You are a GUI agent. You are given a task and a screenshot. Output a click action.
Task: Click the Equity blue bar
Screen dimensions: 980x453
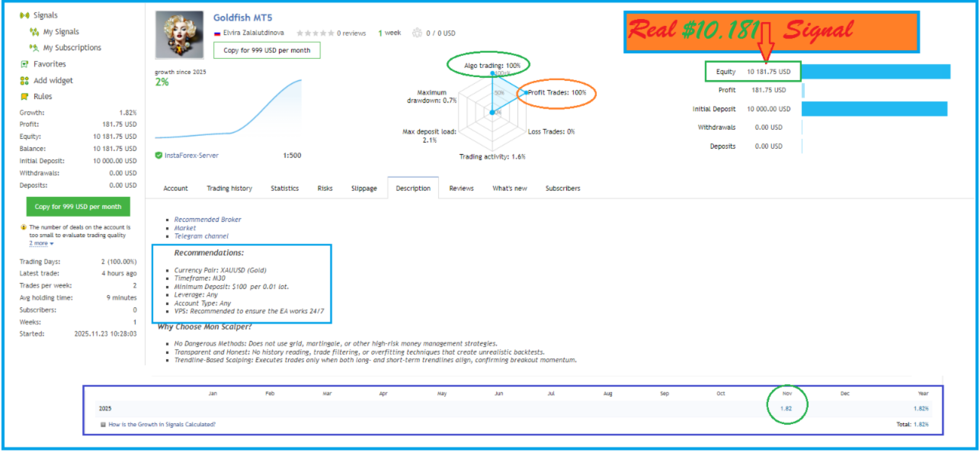click(876, 72)
